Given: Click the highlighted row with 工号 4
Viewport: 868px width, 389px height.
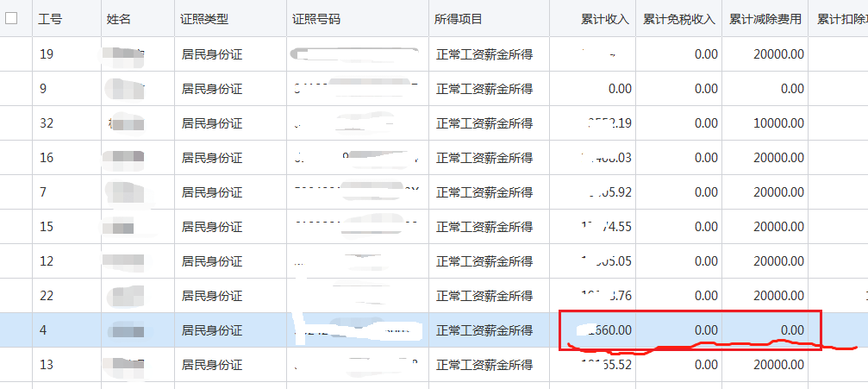Looking at the screenshot, I should pos(44,330).
